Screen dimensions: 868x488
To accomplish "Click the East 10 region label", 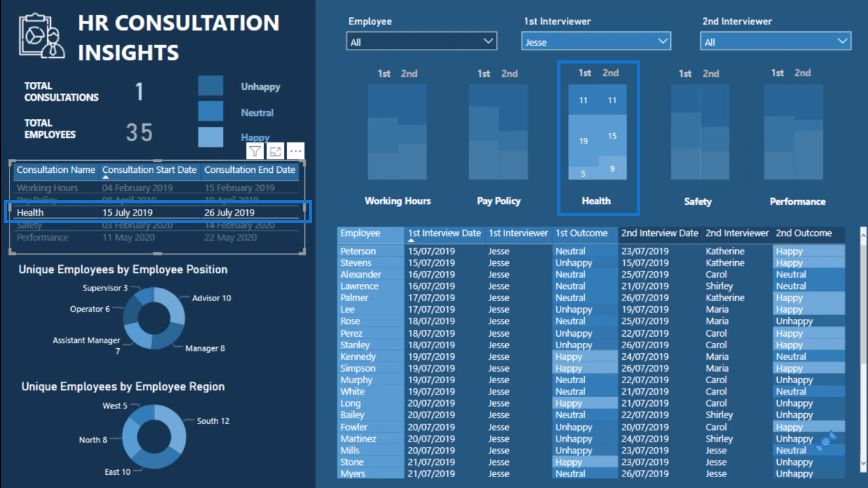I will pyautogui.click(x=118, y=471).
